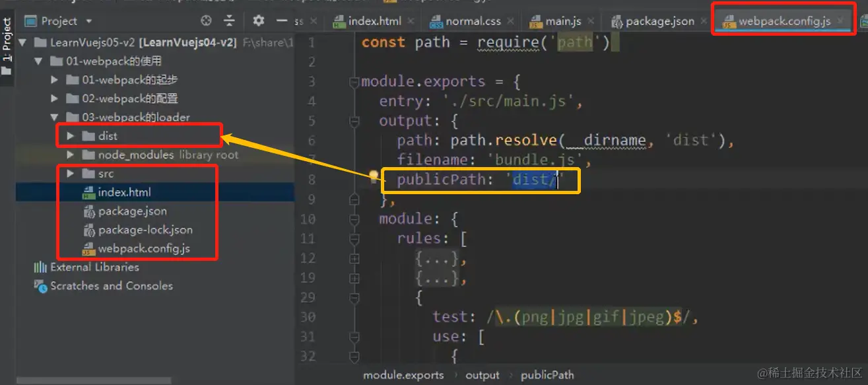
Task: Fold the module.exports block at line 3
Action: [x=354, y=83]
